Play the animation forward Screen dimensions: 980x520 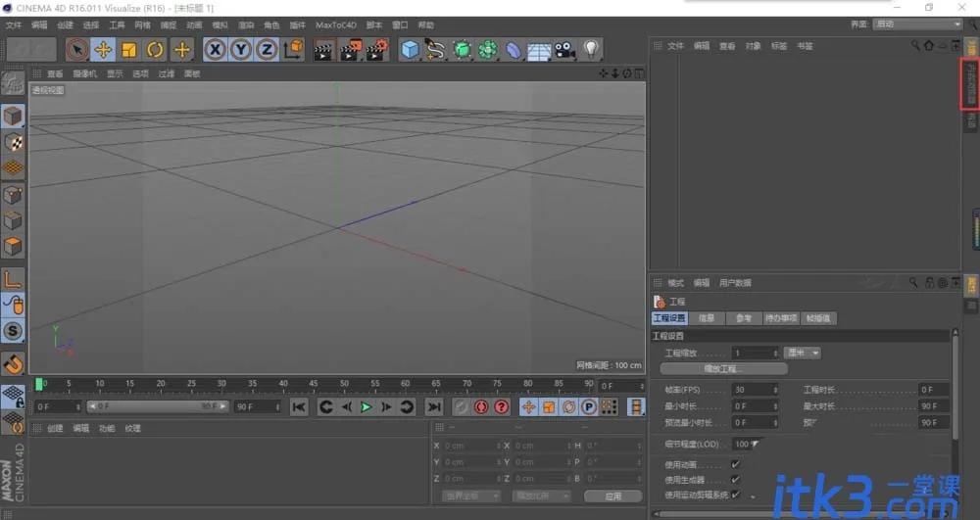tap(367, 407)
